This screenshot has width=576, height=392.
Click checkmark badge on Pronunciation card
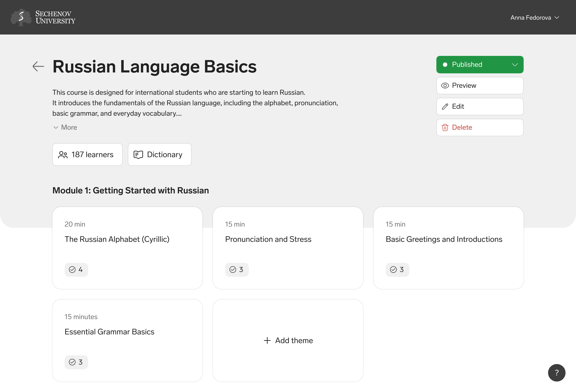pos(237,270)
